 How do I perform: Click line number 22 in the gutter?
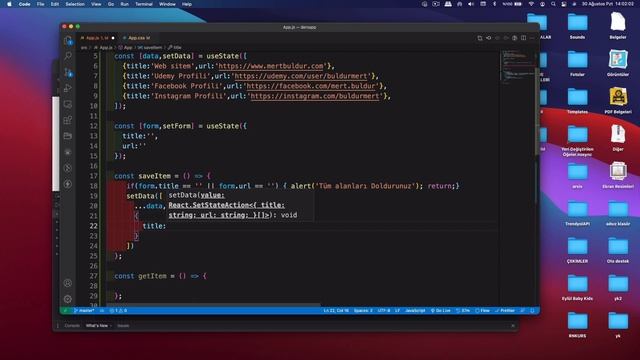(x=94, y=226)
